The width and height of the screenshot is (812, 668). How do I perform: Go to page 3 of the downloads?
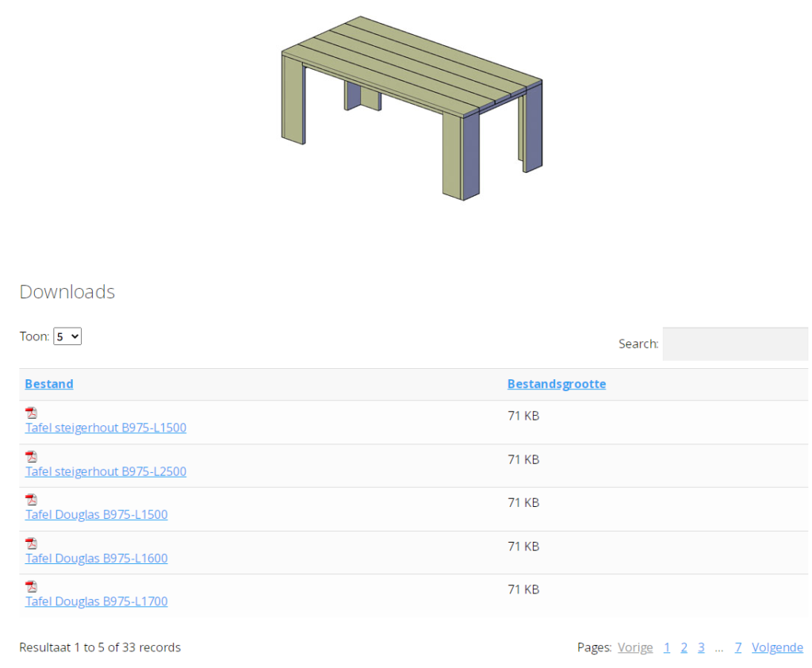tap(701, 647)
